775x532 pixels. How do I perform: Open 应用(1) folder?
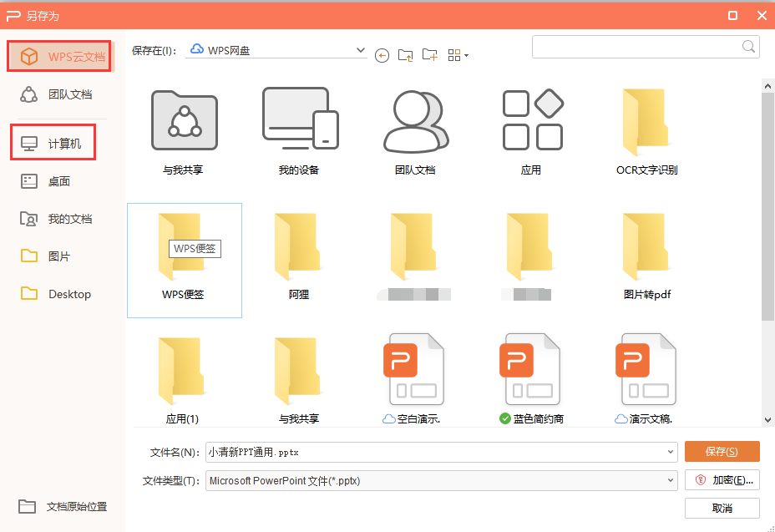pos(182,381)
